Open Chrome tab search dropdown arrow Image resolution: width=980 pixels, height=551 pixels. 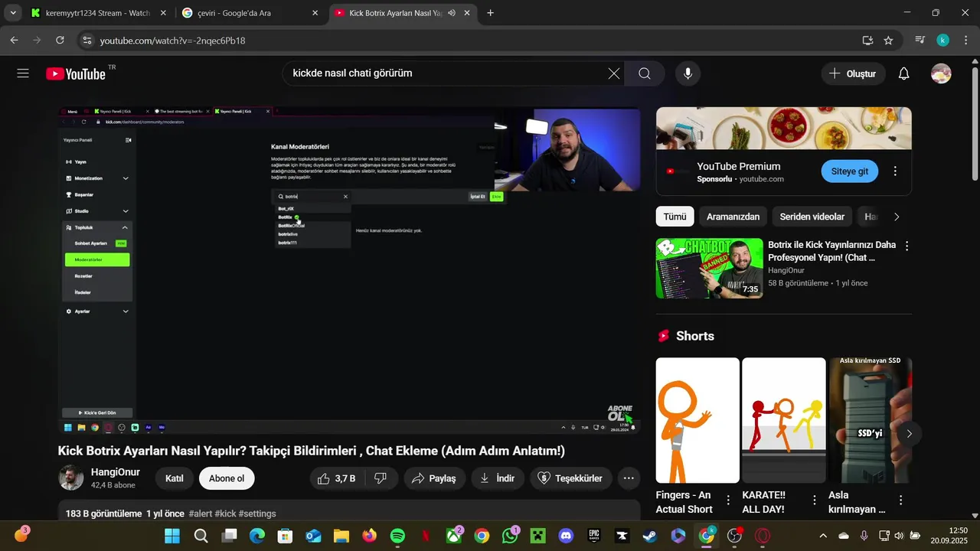pyautogui.click(x=13, y=13)
